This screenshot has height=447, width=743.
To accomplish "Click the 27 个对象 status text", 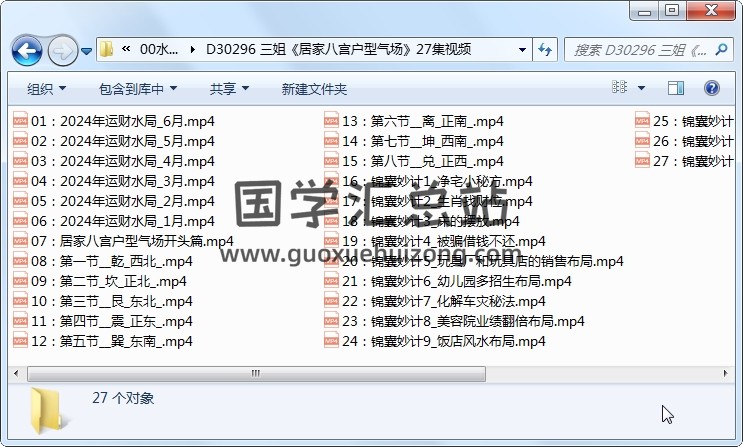I will (x=123, y=398).
